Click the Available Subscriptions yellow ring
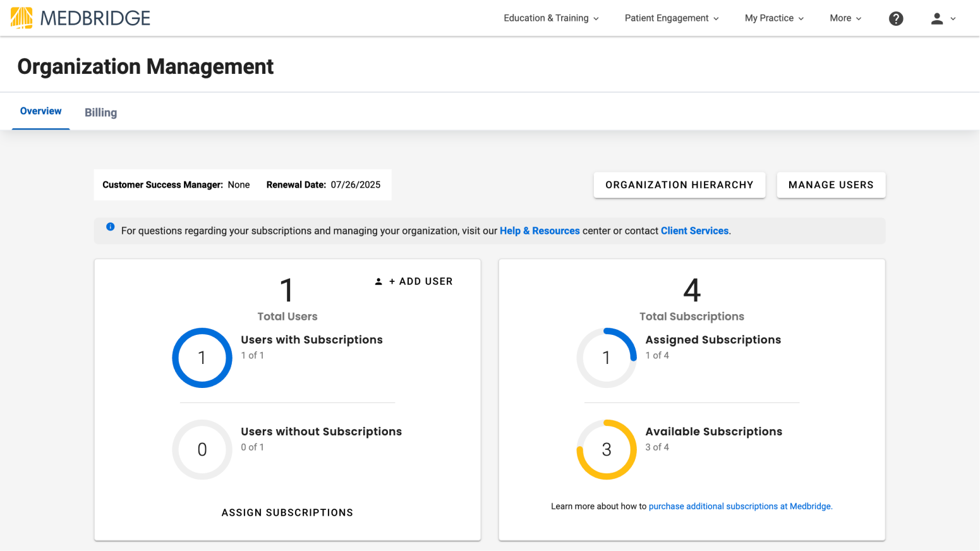Screen dimensions: 980x551 click(607, 449)
